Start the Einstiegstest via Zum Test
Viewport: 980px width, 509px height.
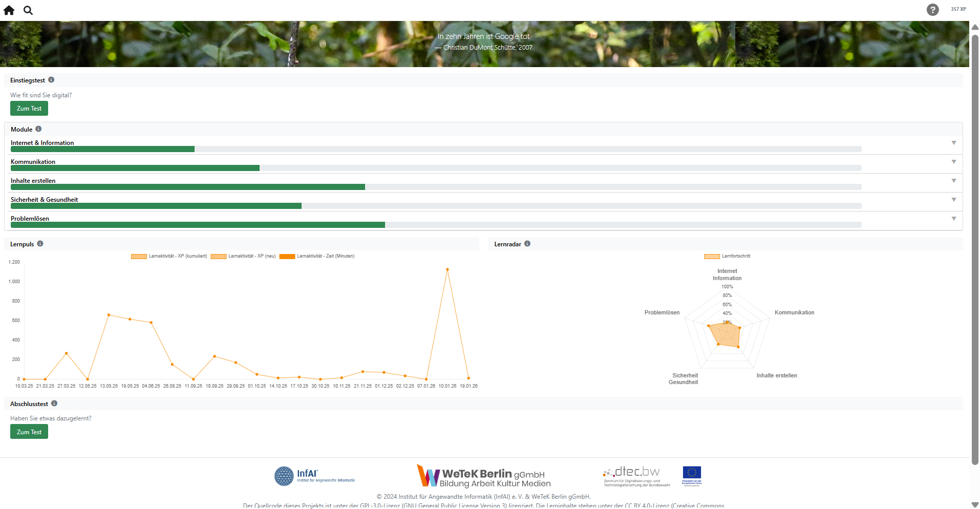(x=29, y=109)
